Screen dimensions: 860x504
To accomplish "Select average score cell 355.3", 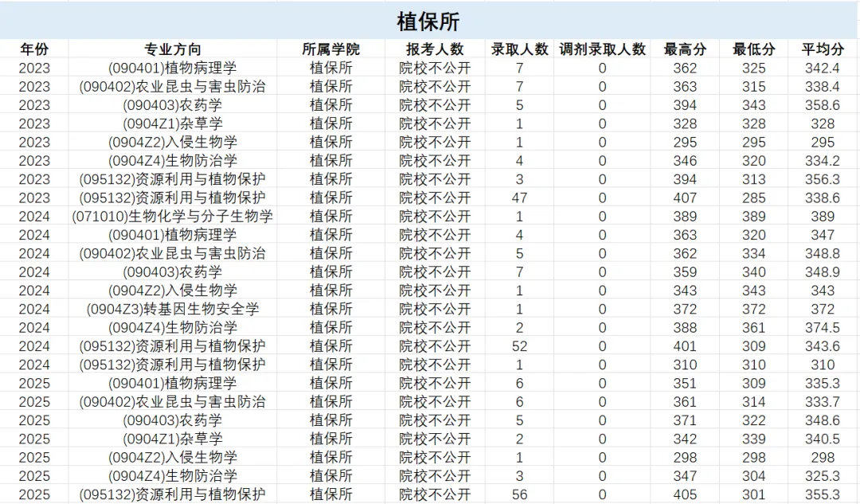I will coord(823,494).
